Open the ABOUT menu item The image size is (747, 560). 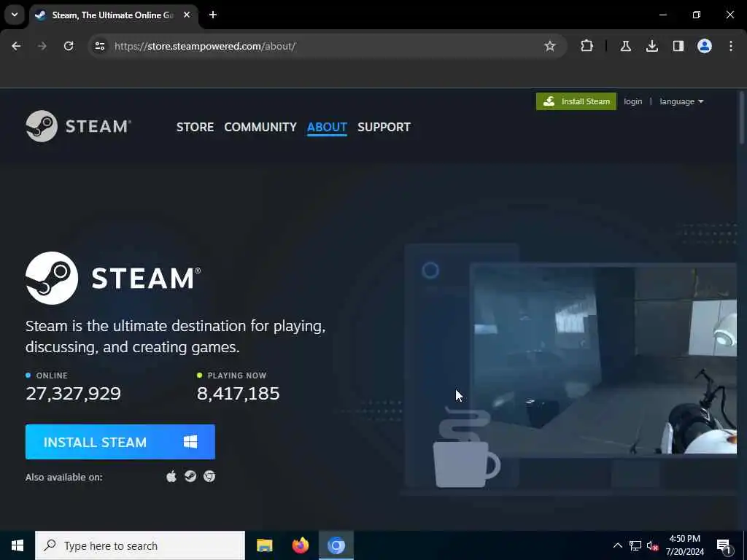(x=327, y=127)
